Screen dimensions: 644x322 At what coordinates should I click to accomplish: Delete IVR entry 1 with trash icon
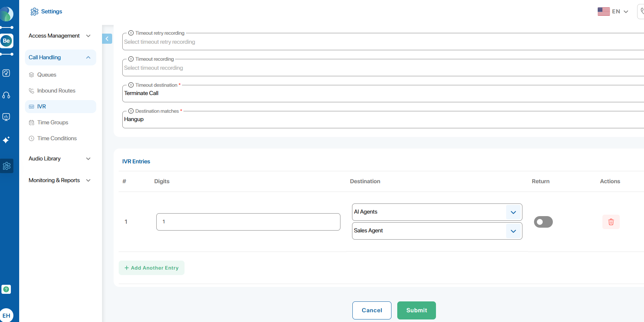coord(611,222)
